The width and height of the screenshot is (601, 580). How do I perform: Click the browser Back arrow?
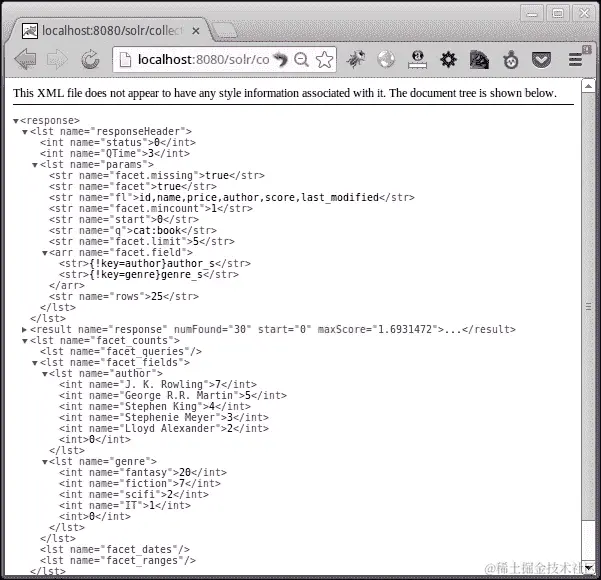click(25, 59)
